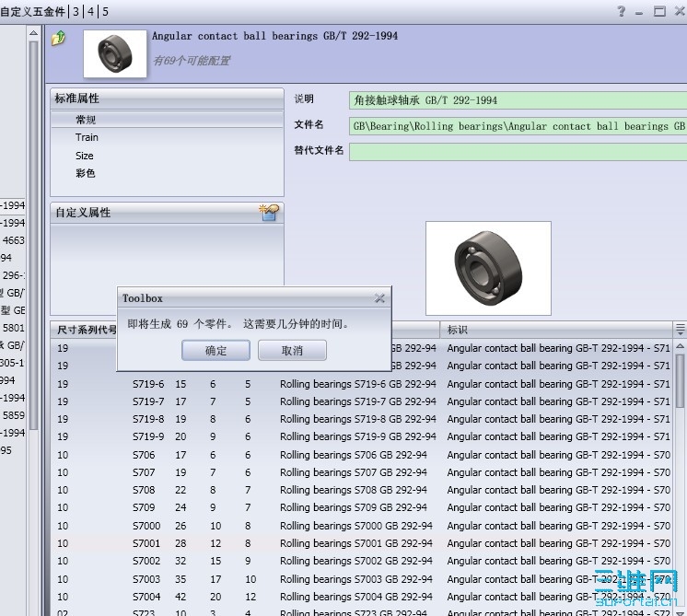Select row with designation S7004
The image size is (687, 616).
click(362, 597)
